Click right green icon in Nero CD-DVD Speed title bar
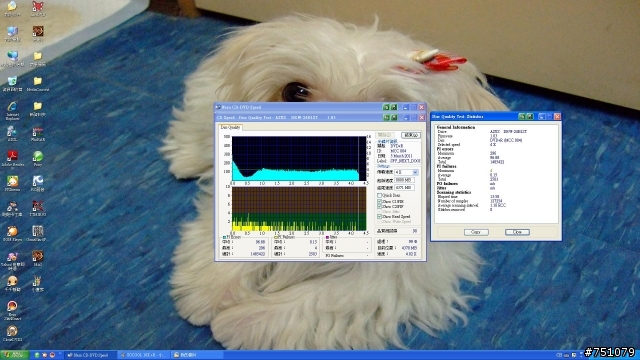Viewport: 640px width, 360px height. [x=394, y=107]
